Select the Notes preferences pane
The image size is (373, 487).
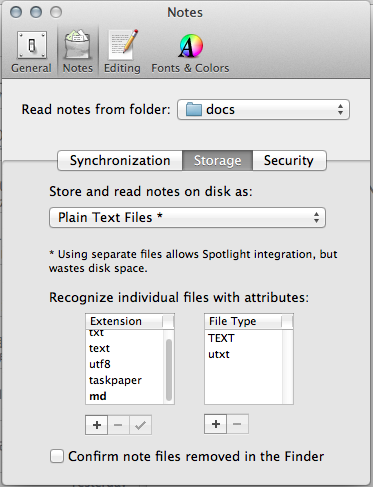[78, 52]
